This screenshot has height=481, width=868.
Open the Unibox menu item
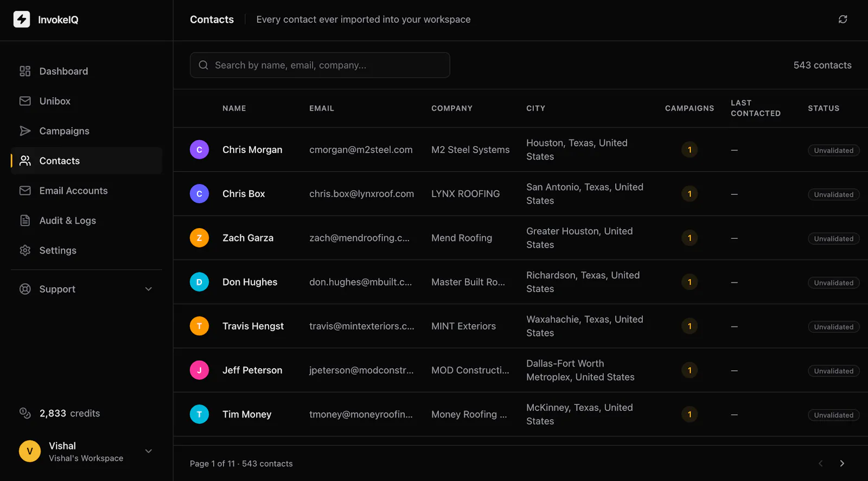pyautogui.click(x=86, y=101)
